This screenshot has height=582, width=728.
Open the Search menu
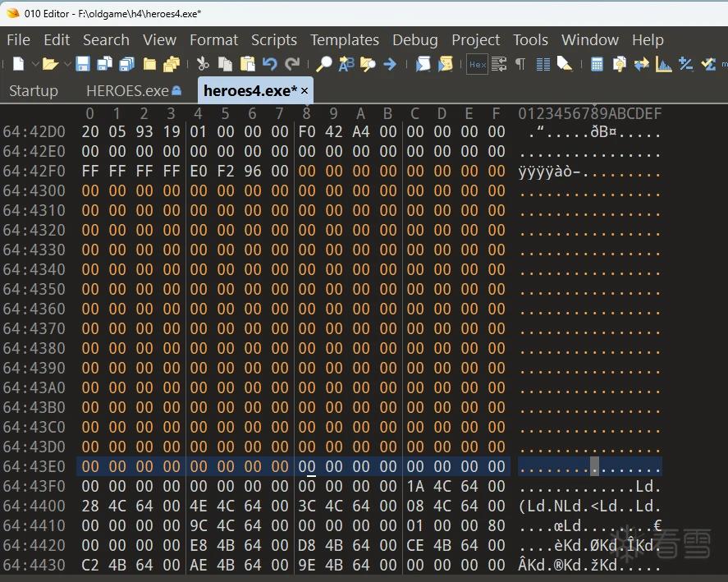click(x=107, y=40)
